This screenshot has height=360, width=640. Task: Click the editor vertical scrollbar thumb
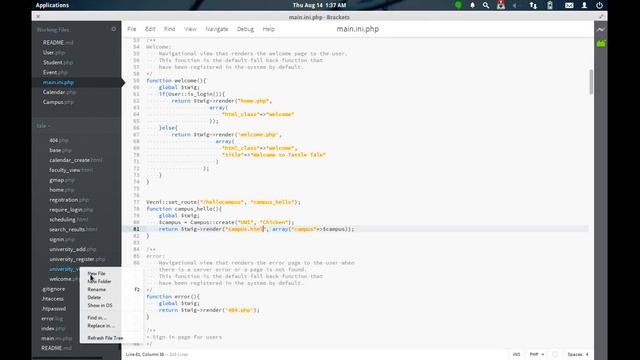click(x=591, y=82)
